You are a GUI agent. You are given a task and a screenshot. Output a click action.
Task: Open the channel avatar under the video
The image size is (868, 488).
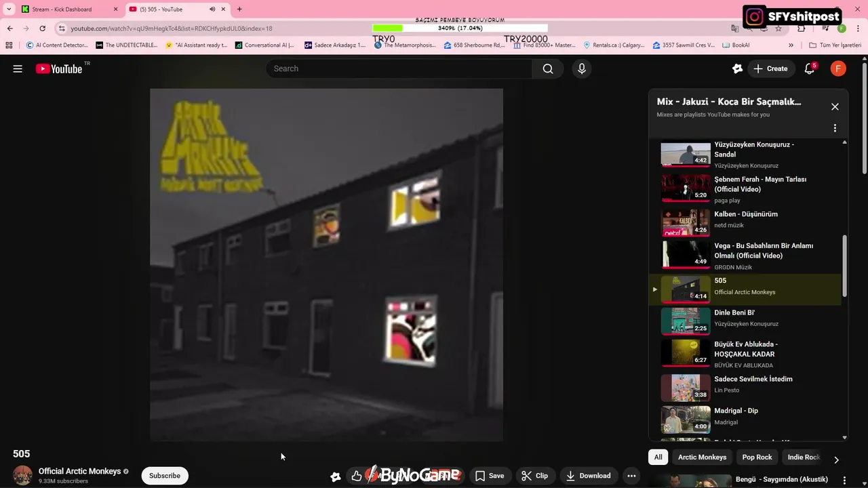pos(23,475)
